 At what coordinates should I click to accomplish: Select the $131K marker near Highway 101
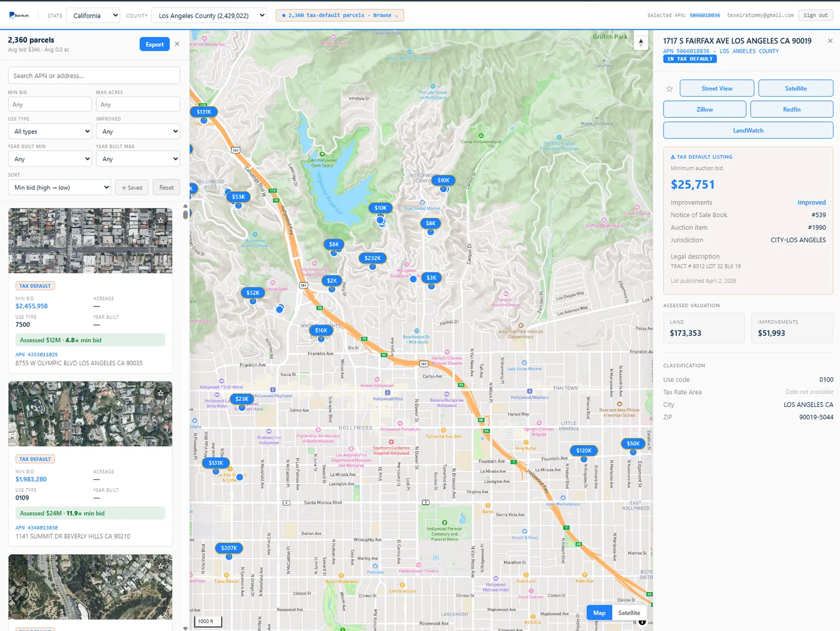(204, 112)
